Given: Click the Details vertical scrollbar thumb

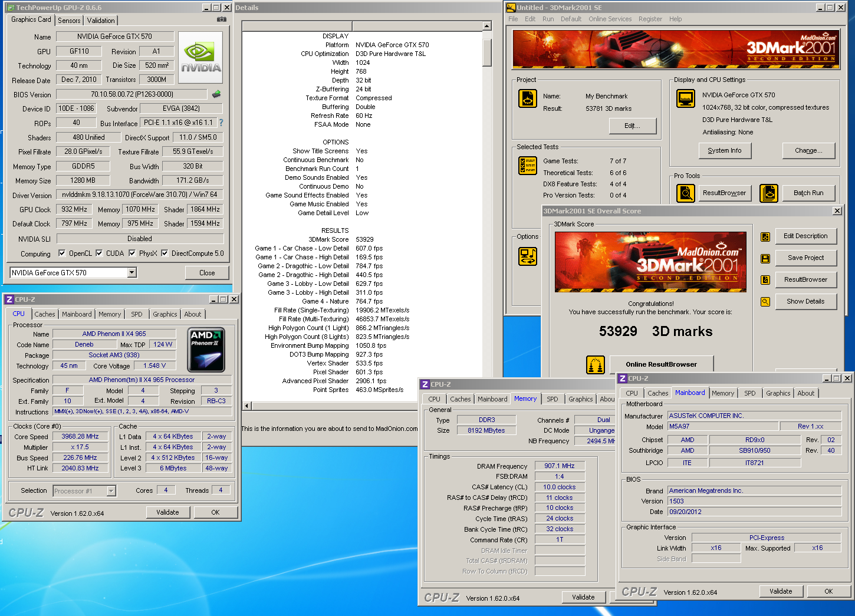Looking at the screenshot, I should [487, 52].
